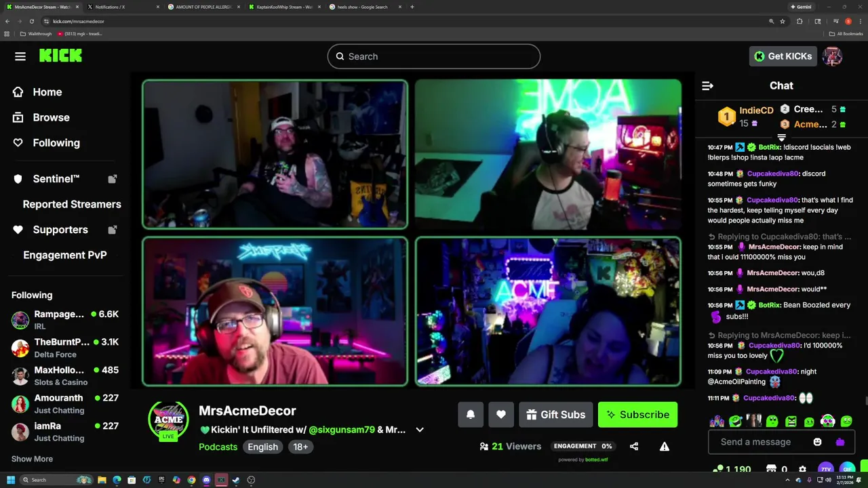The image size is (868, 488).
Task: Open Discord from the taskbar
Action: pyautogui.click(x=206, y=480)
